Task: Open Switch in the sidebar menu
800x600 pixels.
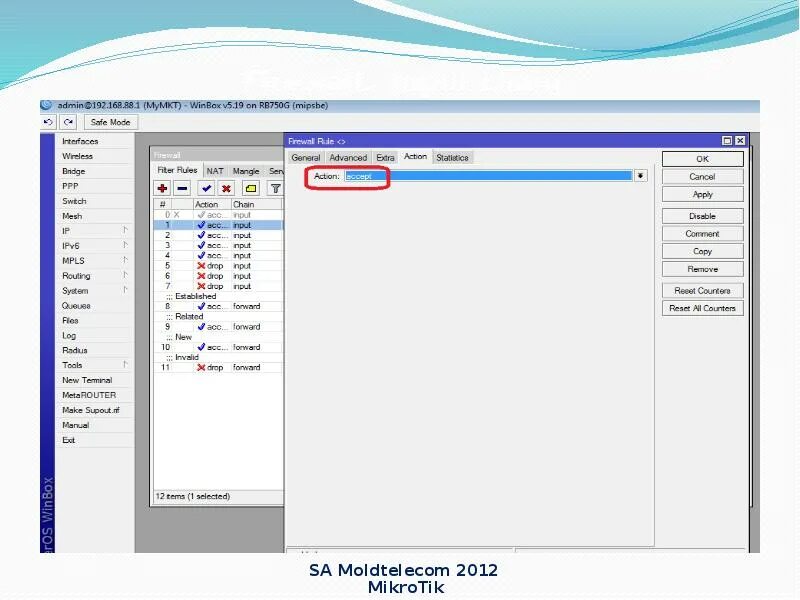Action: coord(74,201)
